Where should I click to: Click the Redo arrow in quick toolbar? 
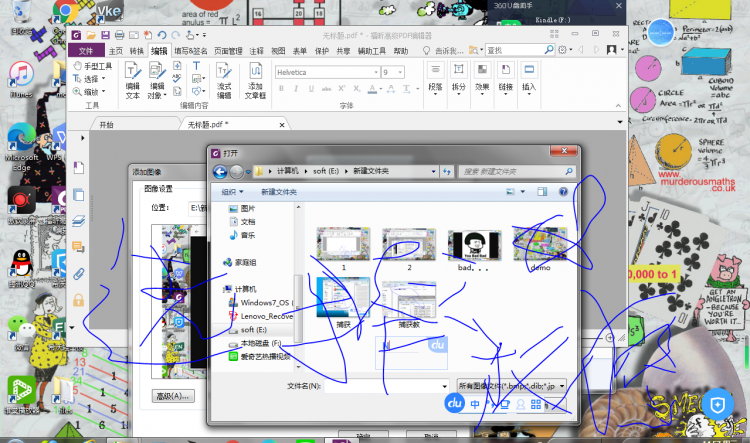[176, 35]
